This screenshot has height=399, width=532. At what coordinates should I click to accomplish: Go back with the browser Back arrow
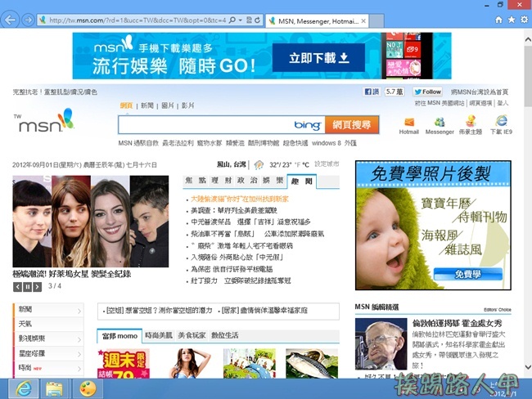(10, 20)
